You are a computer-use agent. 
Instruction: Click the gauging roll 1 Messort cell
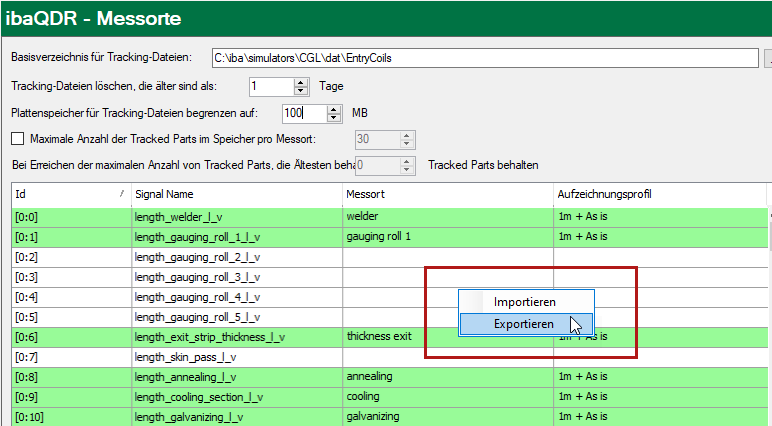click(x=448, y=237)
